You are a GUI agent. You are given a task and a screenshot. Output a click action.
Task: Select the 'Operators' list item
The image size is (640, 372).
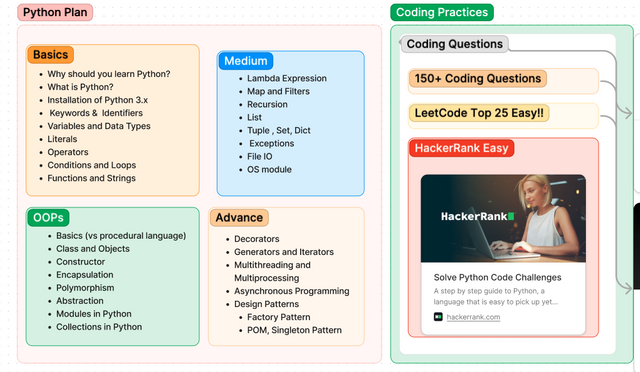pos(68,152)
